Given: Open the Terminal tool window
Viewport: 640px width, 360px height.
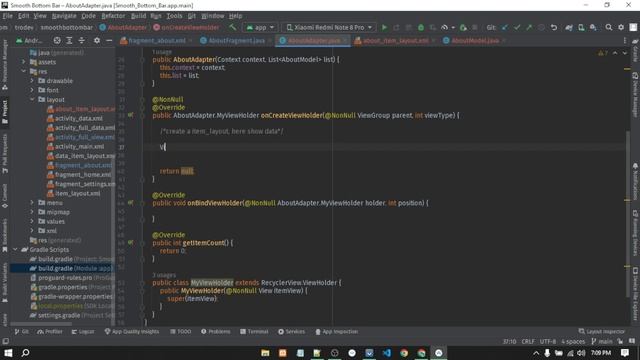Looking at the screenshot, I should [x=254, y=331].
